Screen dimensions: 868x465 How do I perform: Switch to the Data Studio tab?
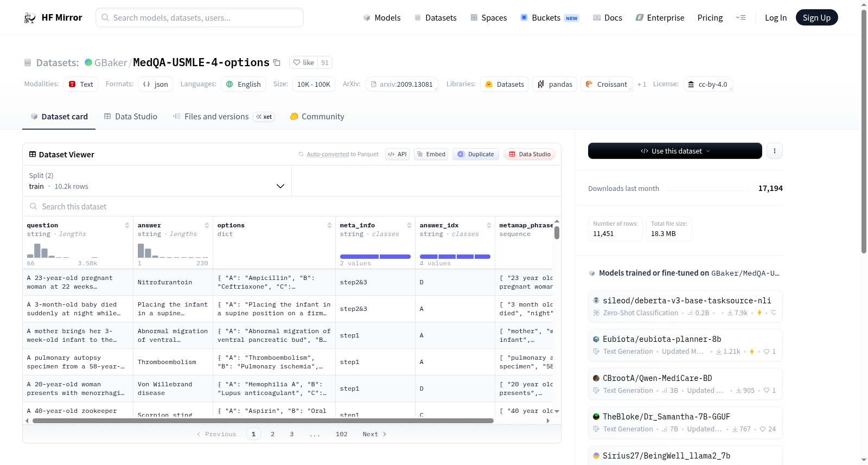(x=131, y=117)
